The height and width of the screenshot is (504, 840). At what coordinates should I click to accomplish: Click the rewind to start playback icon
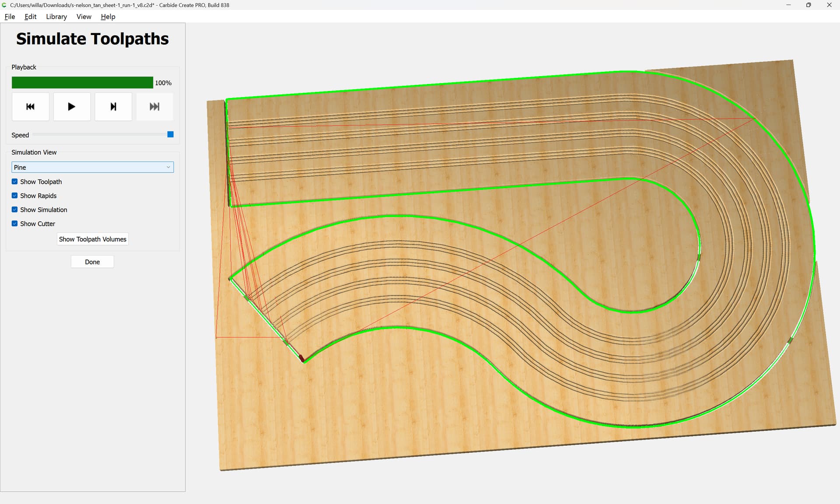coord(30,106)
